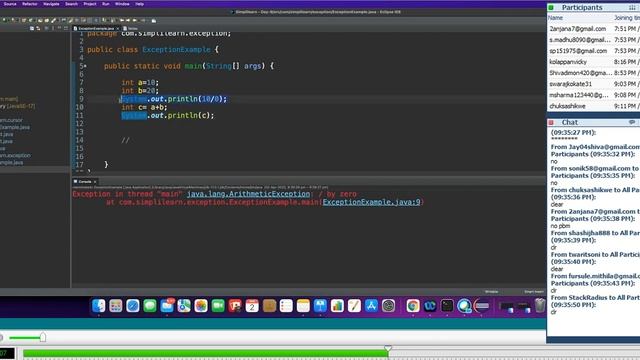Open the Navigate menu
The width and height of the screenshot is (640, 360).
[51, 4]
